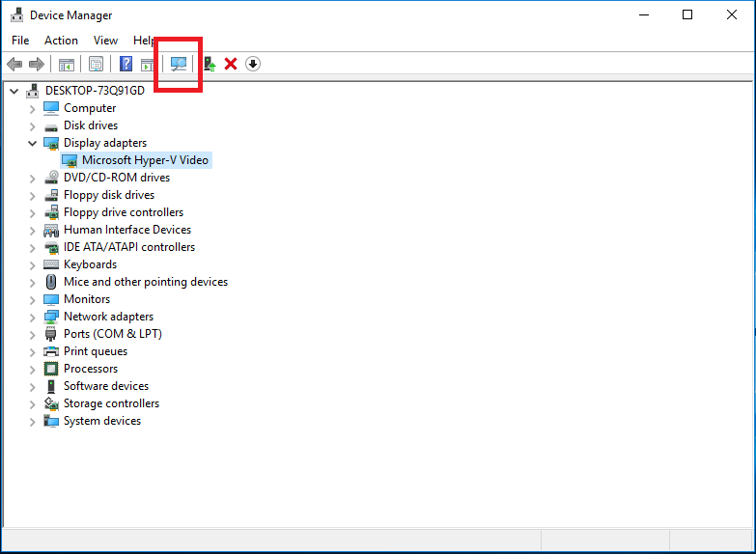Expand IDE ATA/ATAPI controllers chevron
Image resolution: width=756 pixels, height=554 pixels.
point(32,248)
